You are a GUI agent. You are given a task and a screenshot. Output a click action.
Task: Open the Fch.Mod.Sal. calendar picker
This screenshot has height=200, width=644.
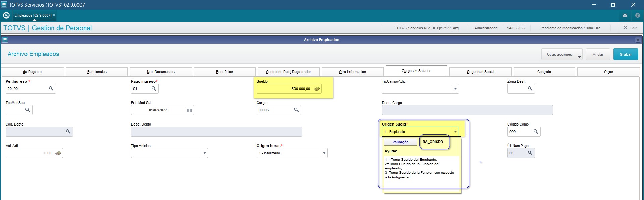[x=189, y=110]
